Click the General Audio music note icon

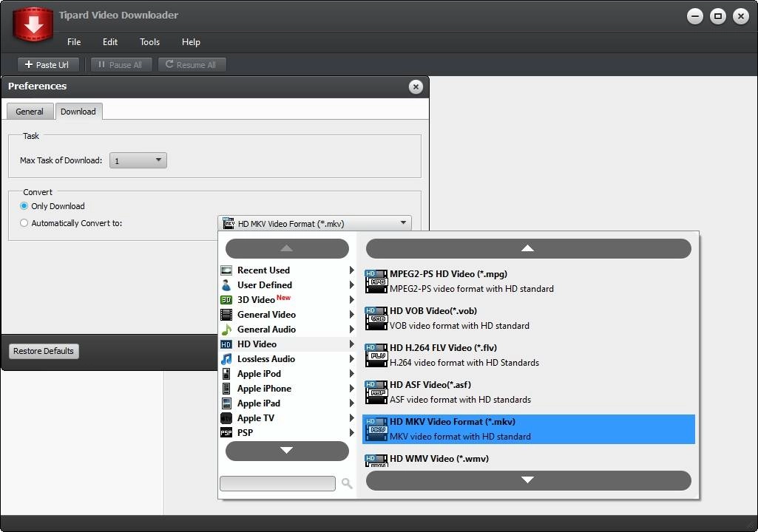(x=226, y=330)
